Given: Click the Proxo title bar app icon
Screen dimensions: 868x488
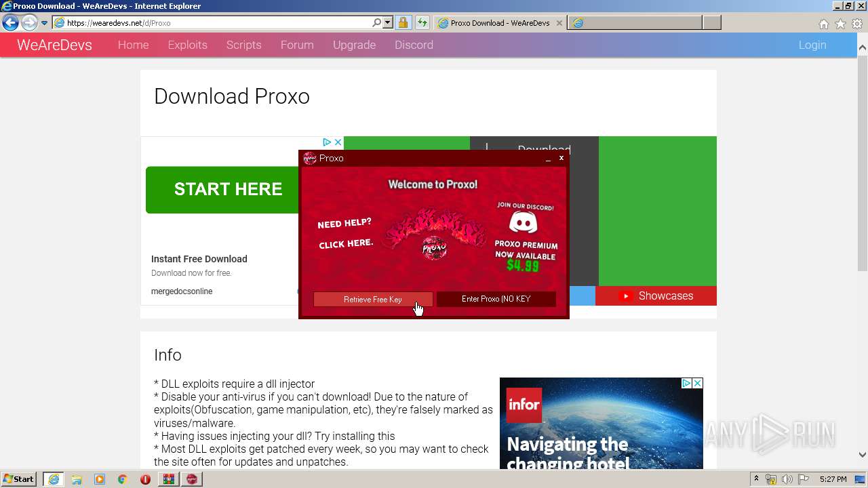Looking at the screenshot, I should click(x=310, y=158).
